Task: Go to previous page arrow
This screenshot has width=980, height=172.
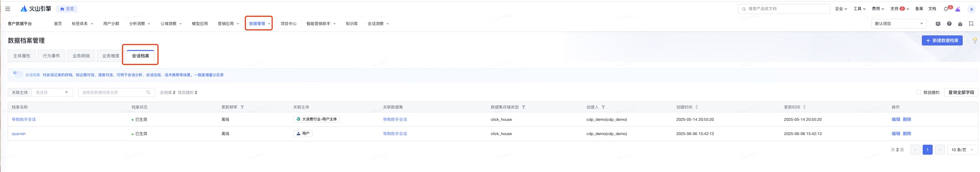Action: pyautogui.click(x=915, y=150)
